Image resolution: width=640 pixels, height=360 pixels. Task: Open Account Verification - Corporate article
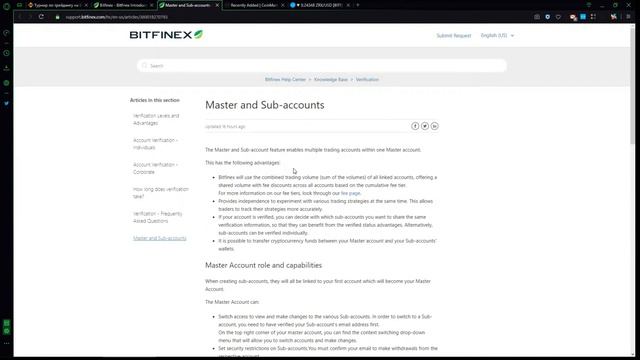tap(155, 168)
